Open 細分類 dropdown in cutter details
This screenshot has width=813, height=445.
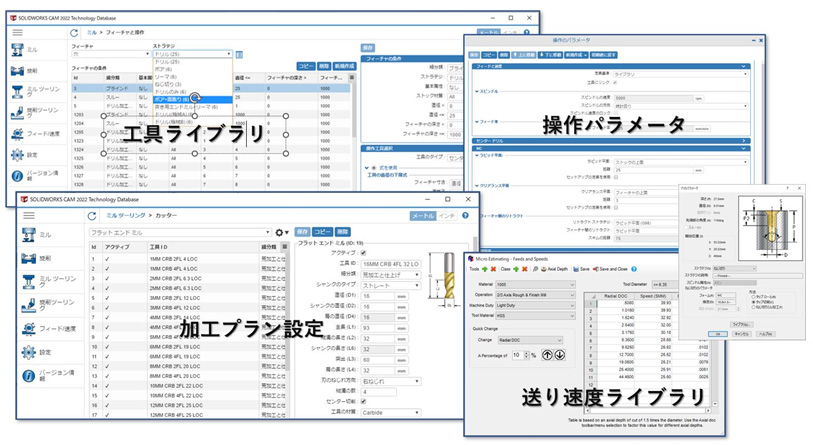(x=390, y=274)
